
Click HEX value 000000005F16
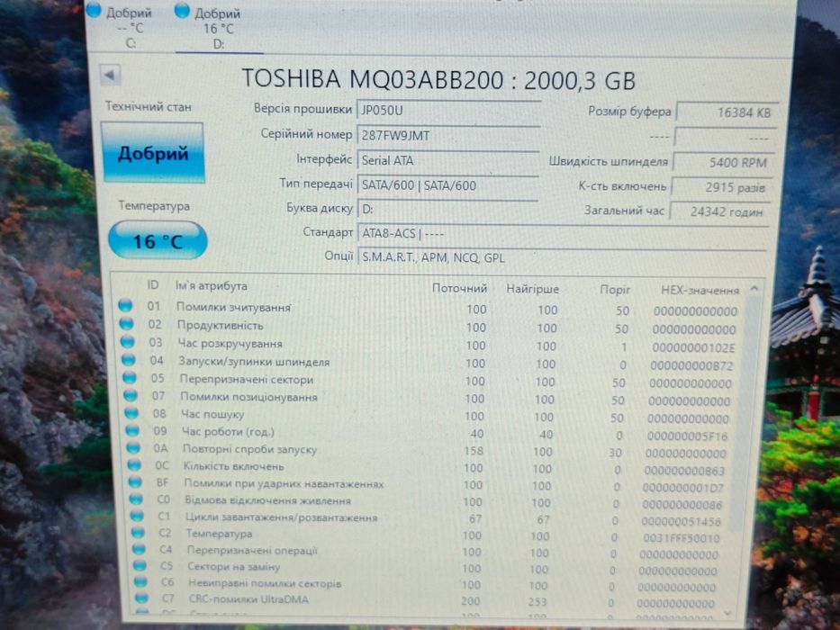(x=688, y=436)
